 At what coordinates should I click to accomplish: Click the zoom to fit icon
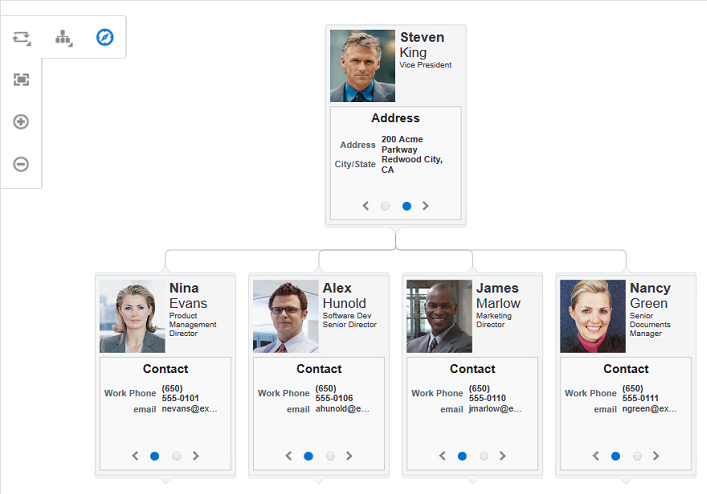point(21,80)
